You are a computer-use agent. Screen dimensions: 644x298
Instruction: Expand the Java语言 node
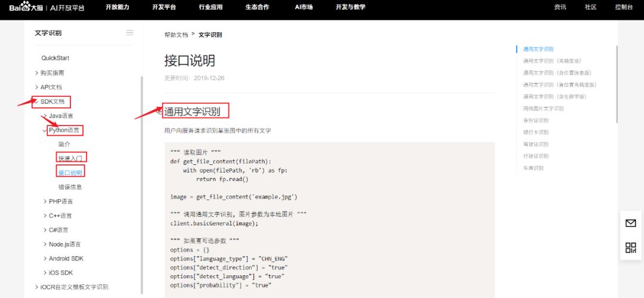45,116
